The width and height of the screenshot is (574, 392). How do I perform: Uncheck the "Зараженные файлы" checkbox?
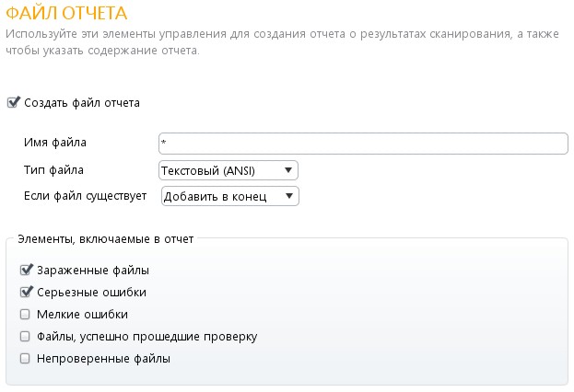25,271
